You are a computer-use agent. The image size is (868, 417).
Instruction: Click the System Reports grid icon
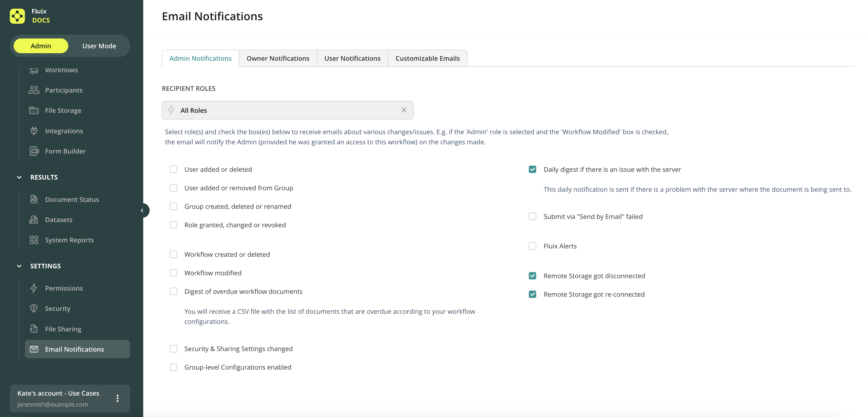tap(34, 240)
